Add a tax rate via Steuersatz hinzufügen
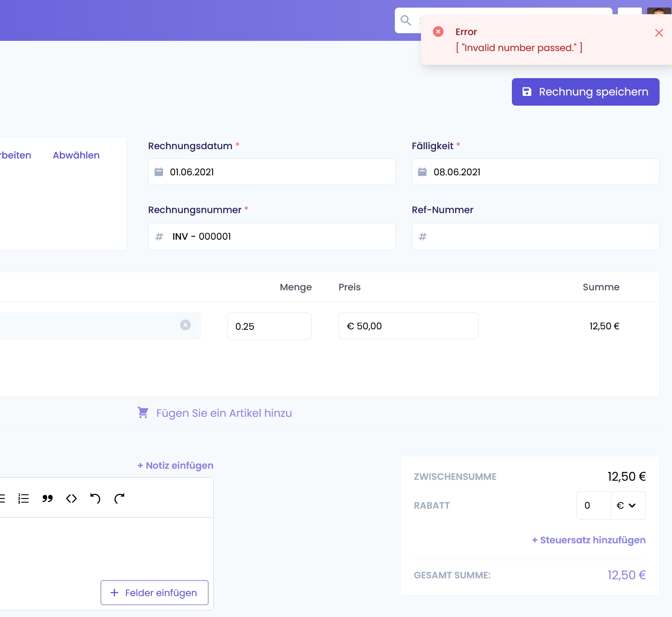Viewport: 672px width, 617px height. coord(588,540)
